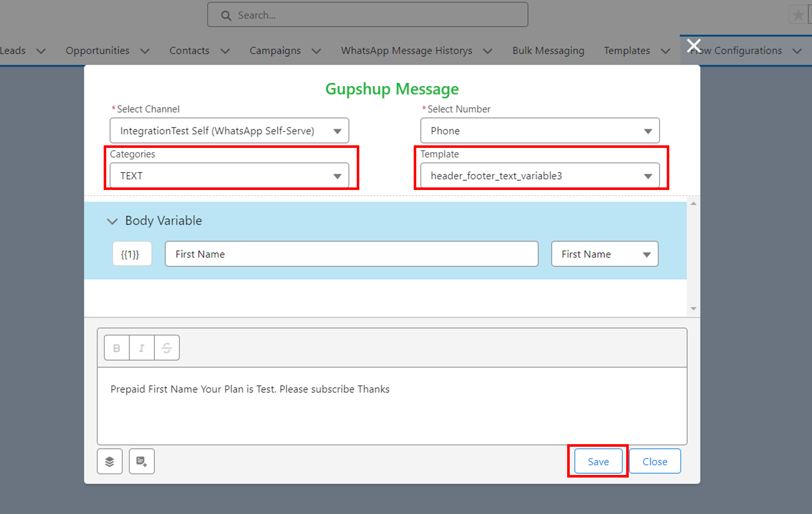This screenshot has width=812, height=514.
Task: Expand the Opportunities tab chevron
Action: 145,51
